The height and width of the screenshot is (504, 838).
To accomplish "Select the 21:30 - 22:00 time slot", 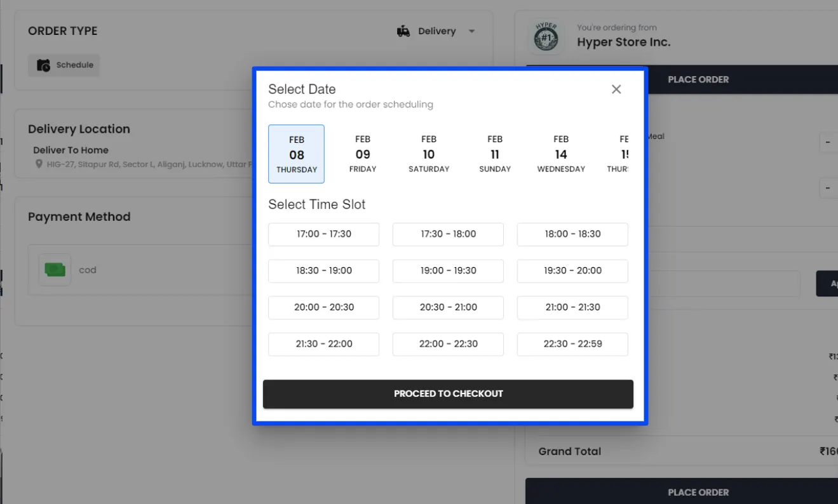I will 323,344.
